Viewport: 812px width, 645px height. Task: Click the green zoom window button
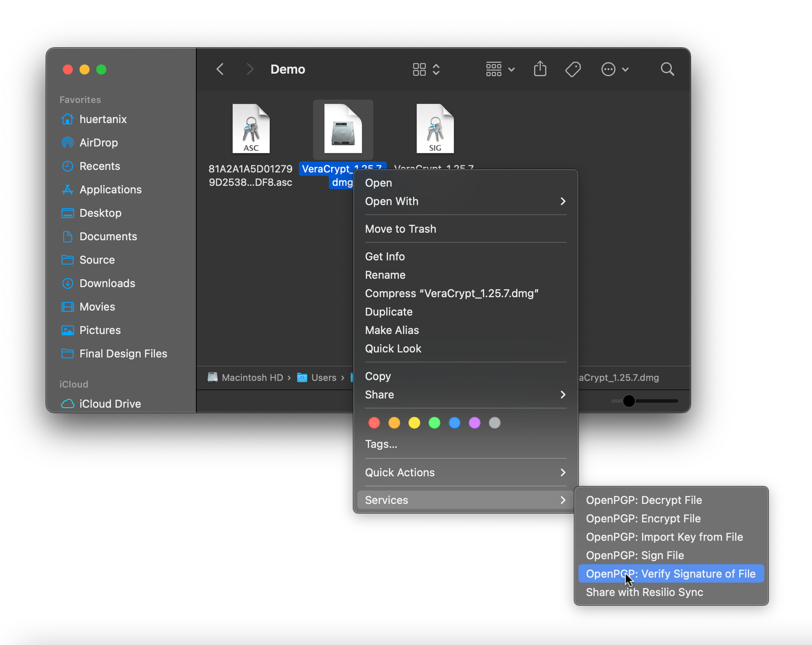101,69
